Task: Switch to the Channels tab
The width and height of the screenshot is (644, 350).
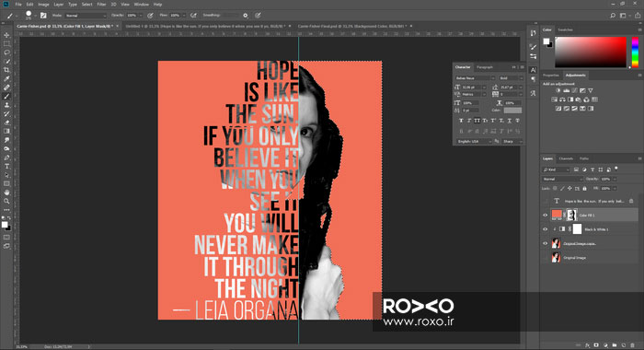Action: tap(566, 158)
